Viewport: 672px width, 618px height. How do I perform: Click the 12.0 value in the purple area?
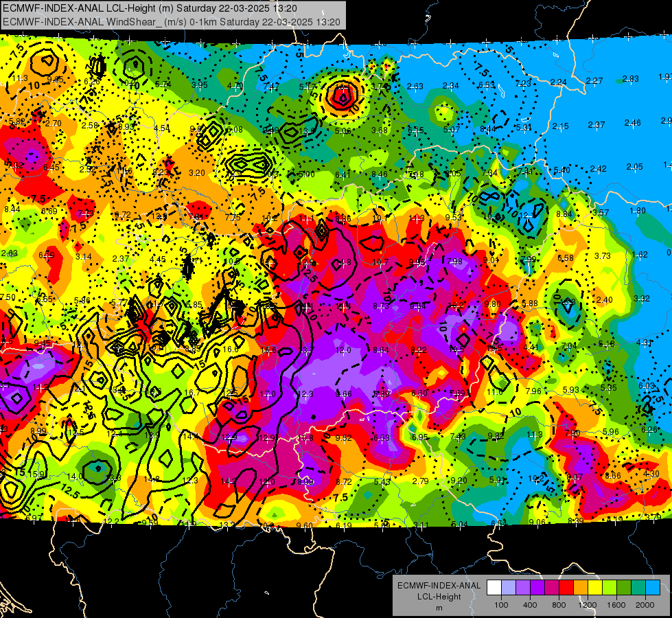pos(343,350)
